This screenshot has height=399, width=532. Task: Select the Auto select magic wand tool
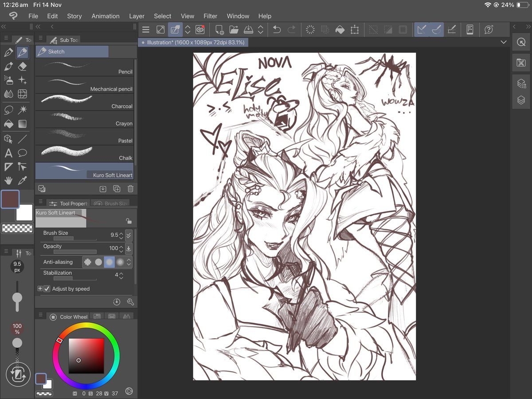(22, 110)
